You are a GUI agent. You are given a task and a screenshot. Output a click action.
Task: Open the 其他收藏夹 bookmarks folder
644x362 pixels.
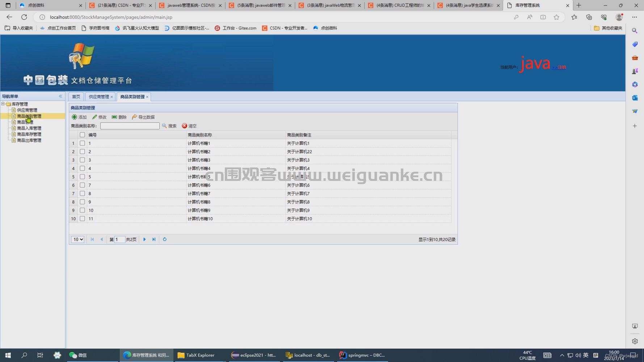(608, 28)
